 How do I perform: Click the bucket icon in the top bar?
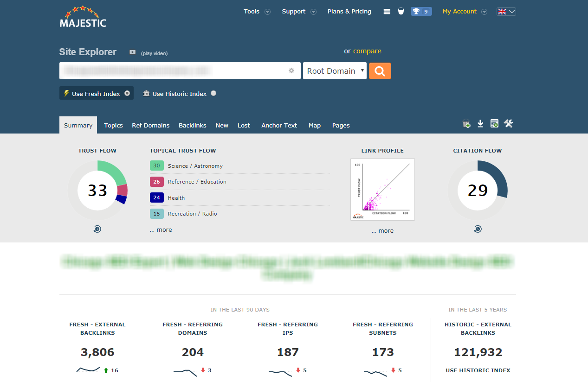click(x=401, y=11)
